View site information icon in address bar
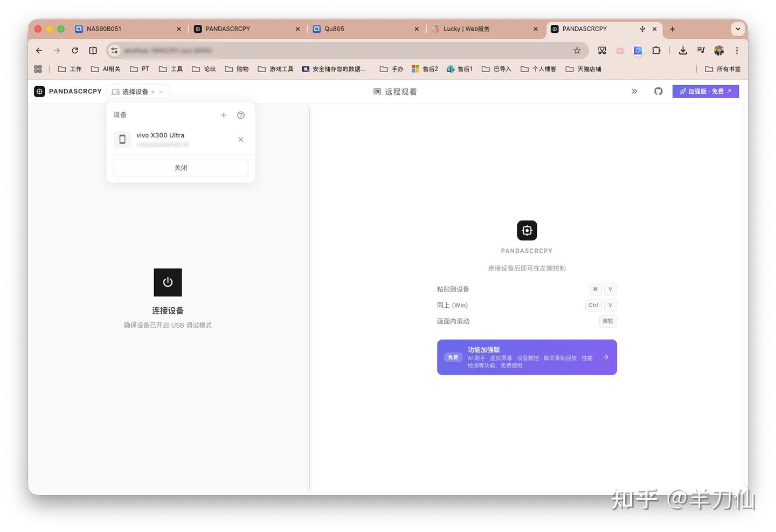Image resolution: width=776 pixels, height=532 pixels. [x=114, y=50]
